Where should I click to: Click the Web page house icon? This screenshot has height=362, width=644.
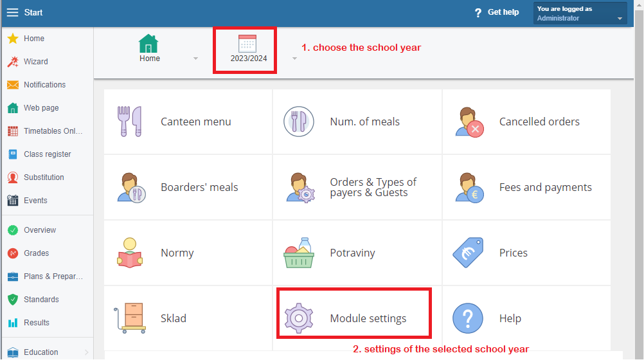tap(13, 107)
